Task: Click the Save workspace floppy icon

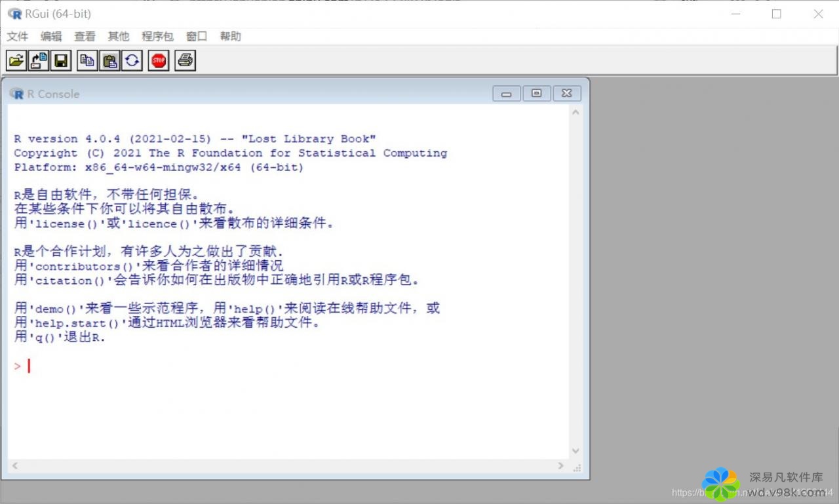Action: (x=61, y=61)
